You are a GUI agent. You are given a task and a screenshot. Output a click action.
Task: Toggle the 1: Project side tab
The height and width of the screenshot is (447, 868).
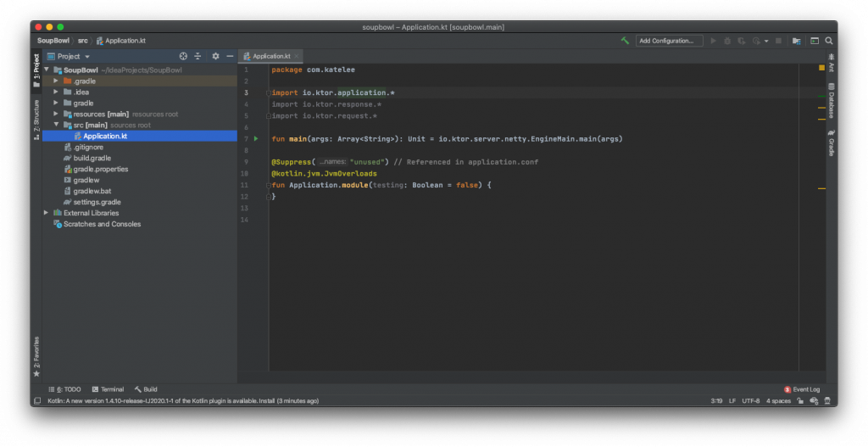[x=36, y=70]
